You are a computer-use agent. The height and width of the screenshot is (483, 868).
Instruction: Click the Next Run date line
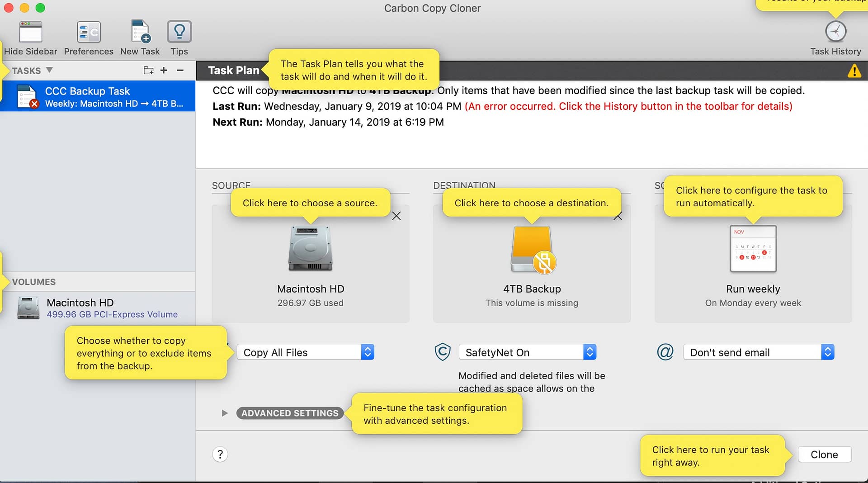[328, 122]
